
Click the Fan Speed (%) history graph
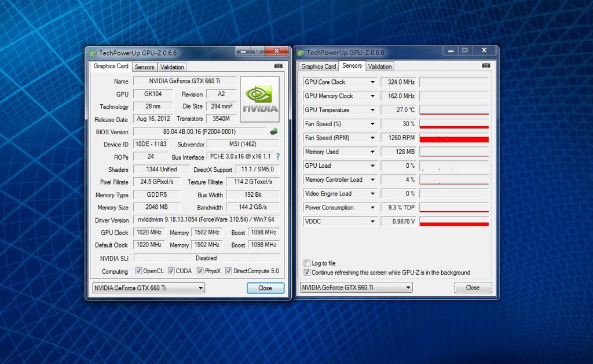pyautogui.click(x=454, y=124)
